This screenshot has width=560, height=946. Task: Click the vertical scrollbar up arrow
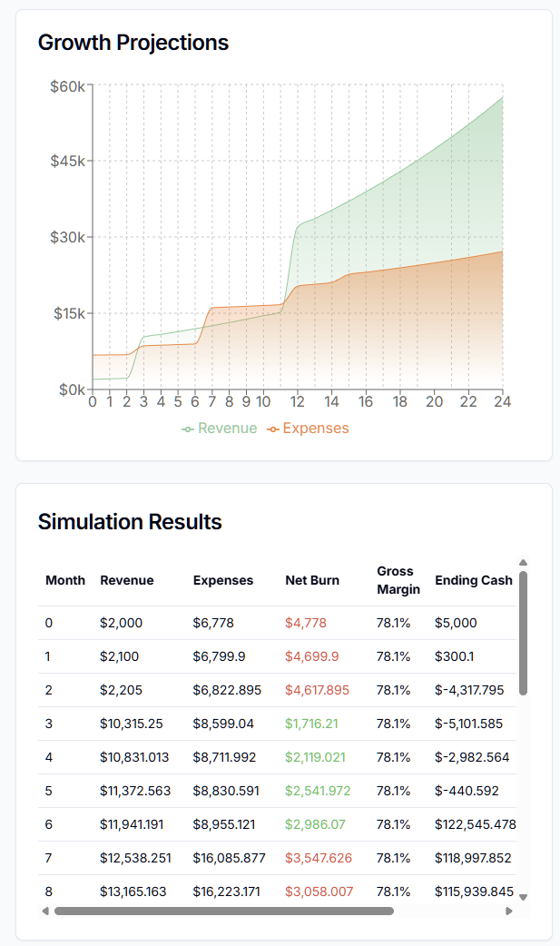tap(524, 561)
